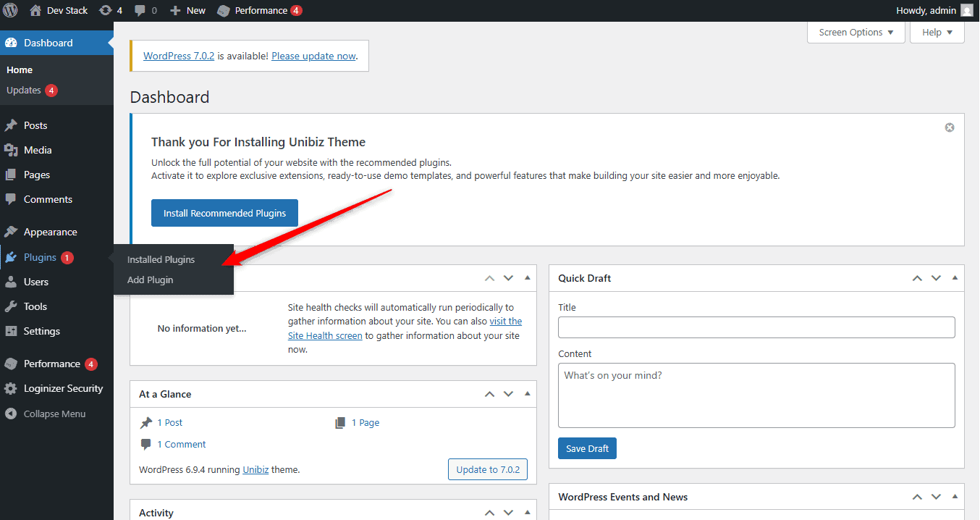Click the Users icon in sidebar
The height and width of the screenshot is (520, 980).
click(x=11, y=282)
